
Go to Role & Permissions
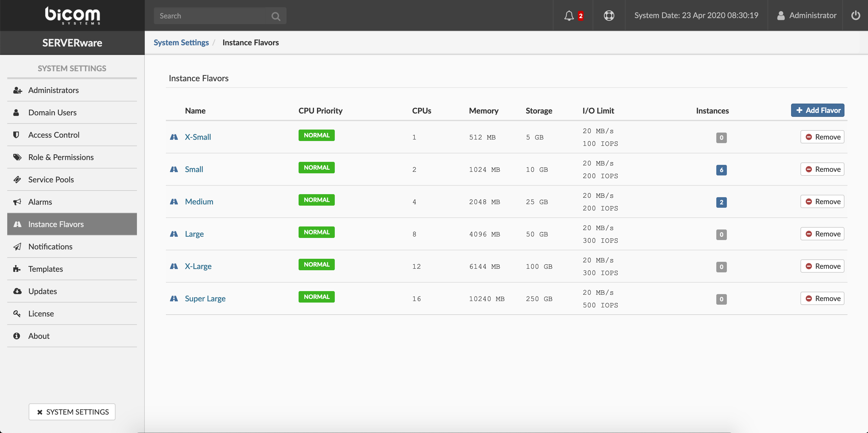point(61,157)
